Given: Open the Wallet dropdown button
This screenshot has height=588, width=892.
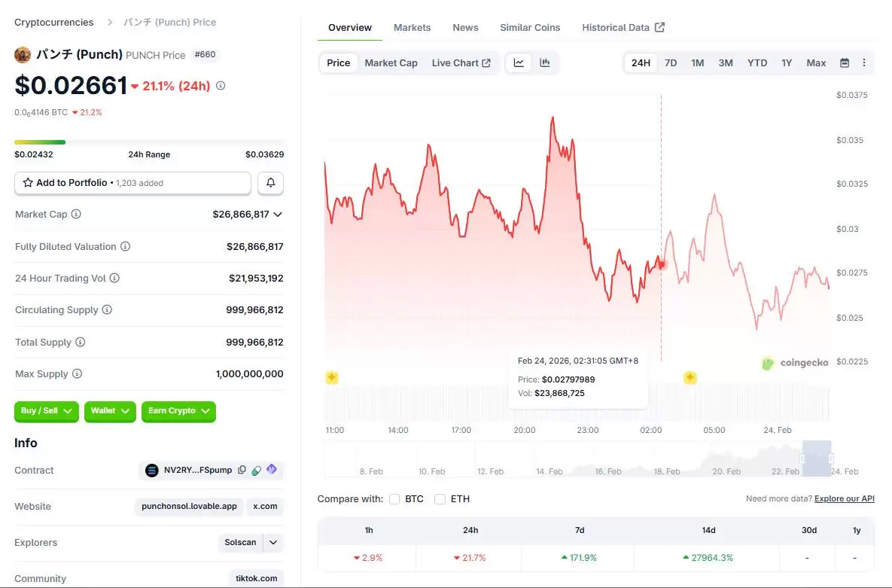Looking at the screenshot, I should coord(110,412).
